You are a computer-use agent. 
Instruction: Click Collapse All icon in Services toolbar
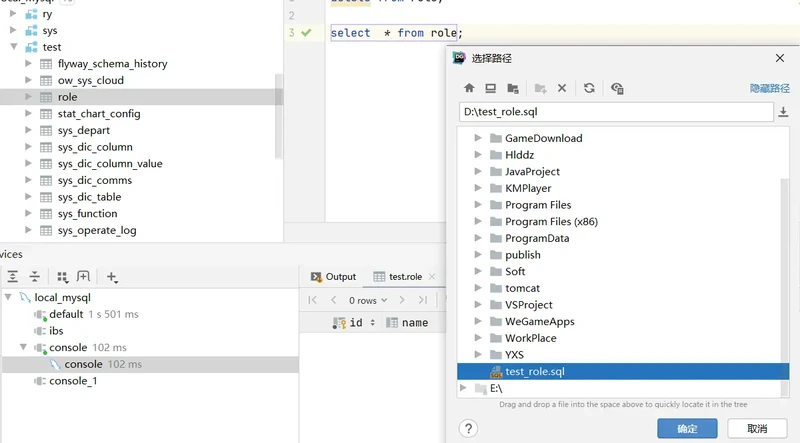35,277
